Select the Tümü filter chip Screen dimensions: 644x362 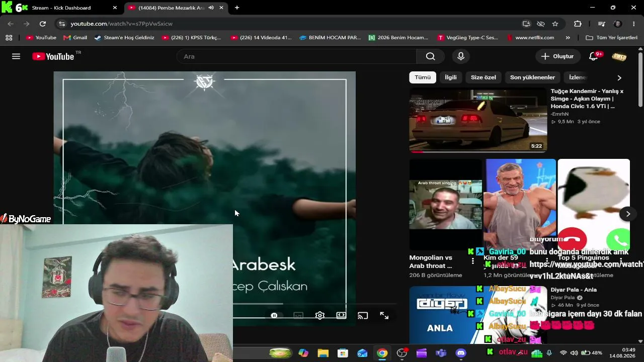click(423, 77)
